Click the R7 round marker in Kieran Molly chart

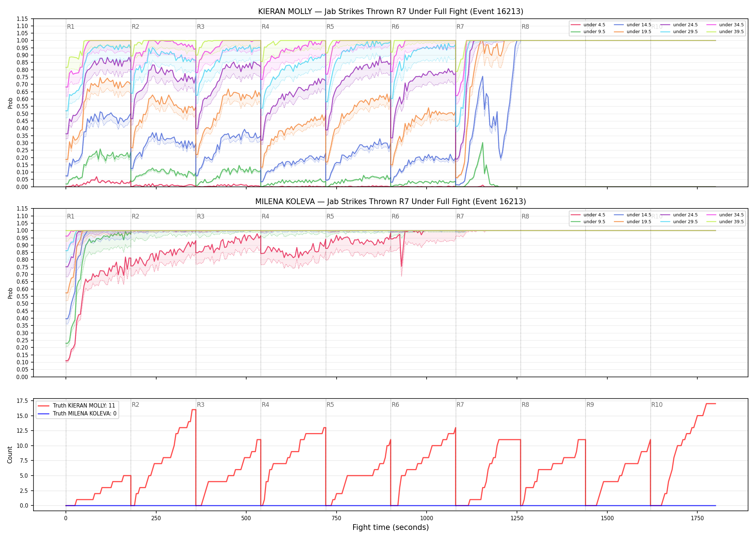point(460,27)
